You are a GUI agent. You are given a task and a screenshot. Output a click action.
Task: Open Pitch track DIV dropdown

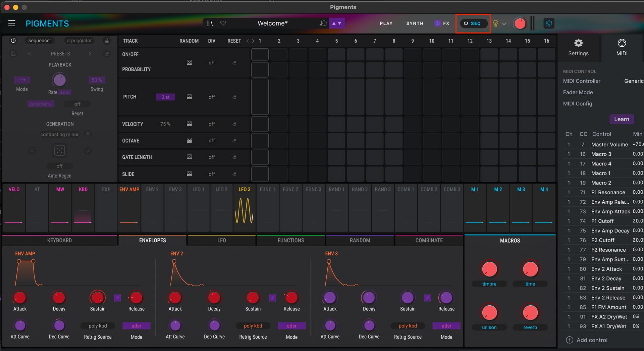(x=212, y=97)
